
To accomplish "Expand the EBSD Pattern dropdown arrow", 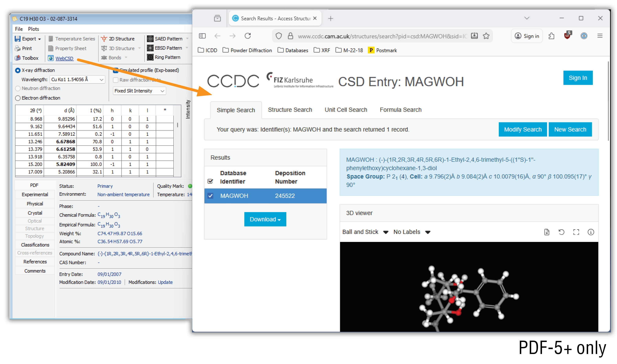I will pyautogui.click(x=187, y=48).
